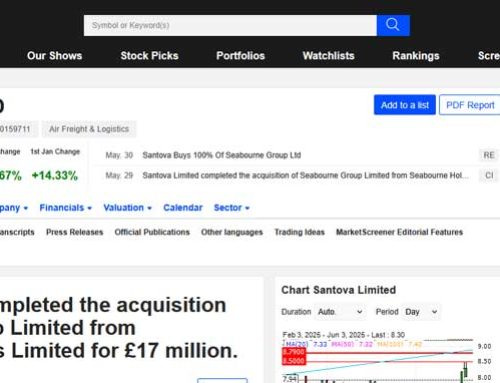Open the chart Duration Auto dropdown
This screenshot has height=383, width=500.
pos(340,312)
